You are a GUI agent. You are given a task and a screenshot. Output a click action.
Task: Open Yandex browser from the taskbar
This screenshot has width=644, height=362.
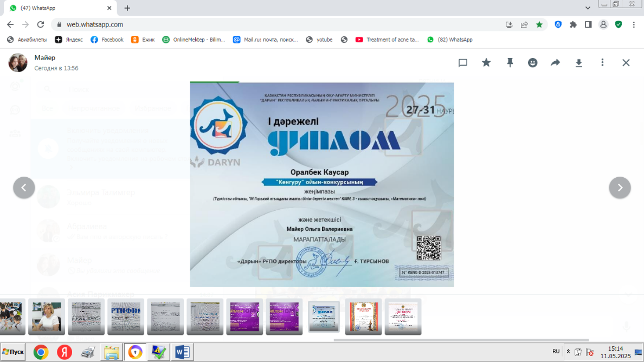click(x=65, y=352)
